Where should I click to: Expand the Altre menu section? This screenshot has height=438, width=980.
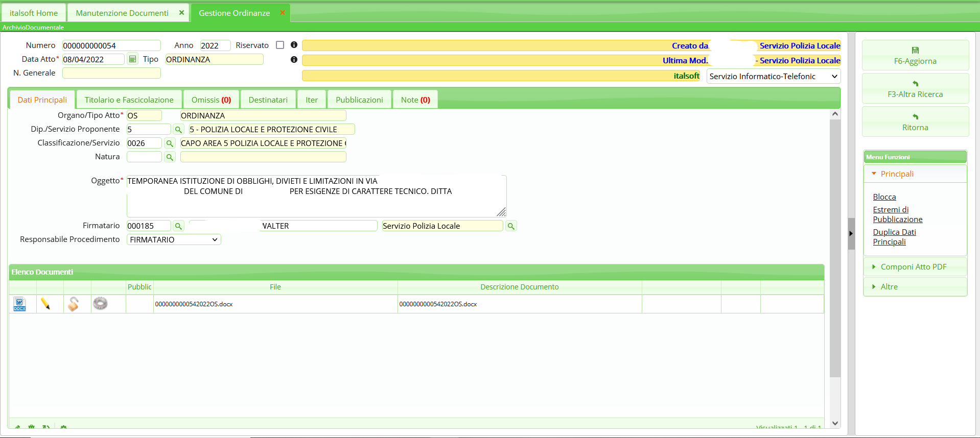pyautogui.click(x=889, y=287)
